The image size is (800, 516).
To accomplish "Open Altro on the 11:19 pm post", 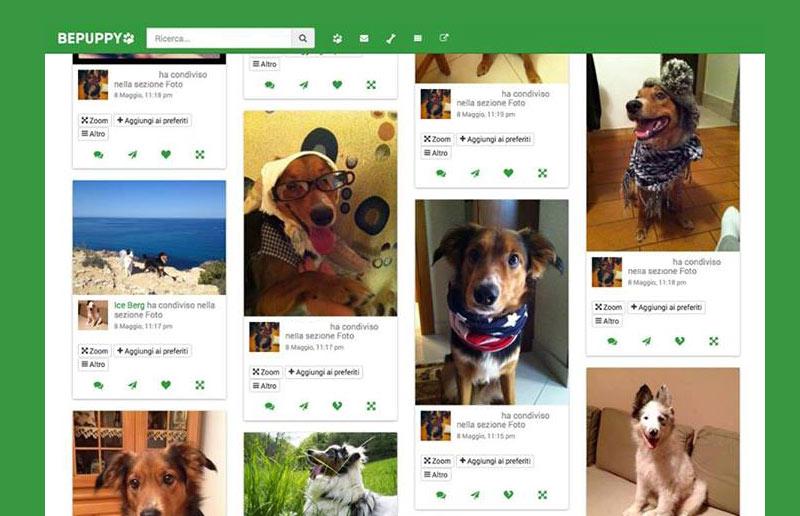I will point(436,153).
